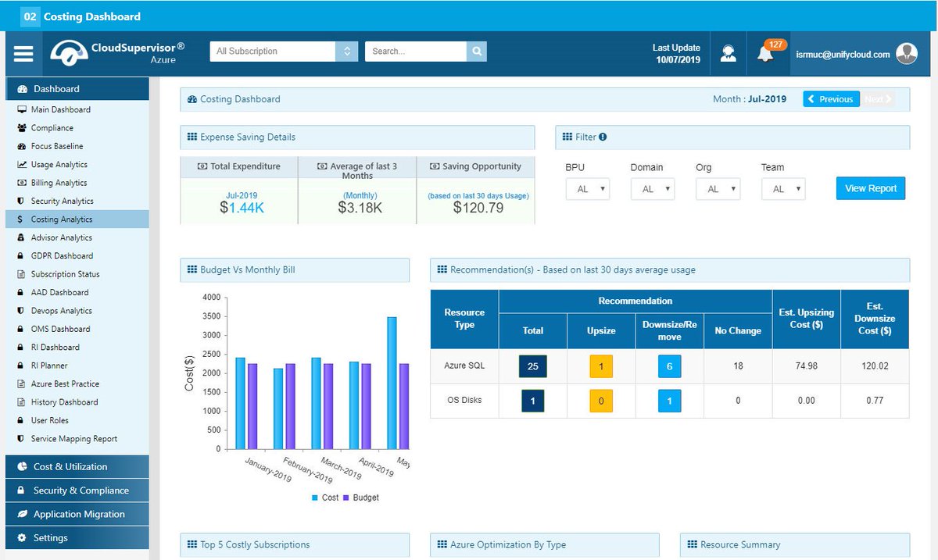Click the OS Disks Total badge
This screenshot has height=560, width=938.
tap(533, 401)
